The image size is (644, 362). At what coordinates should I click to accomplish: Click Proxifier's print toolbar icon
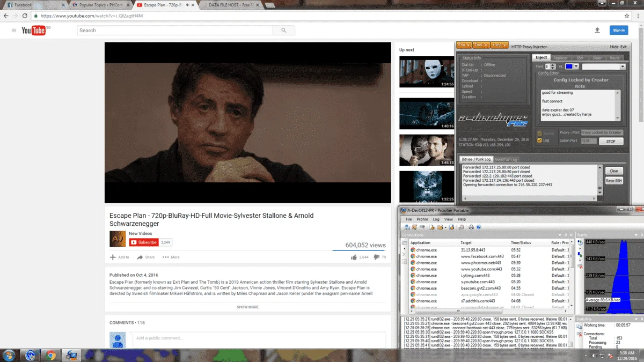pos(471,227)
